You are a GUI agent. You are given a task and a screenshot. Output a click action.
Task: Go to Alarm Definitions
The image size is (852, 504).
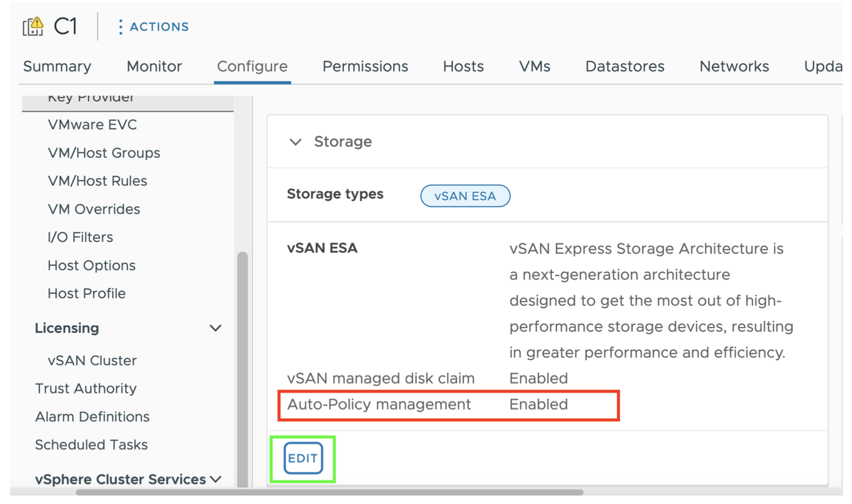(x=92, y=417)
